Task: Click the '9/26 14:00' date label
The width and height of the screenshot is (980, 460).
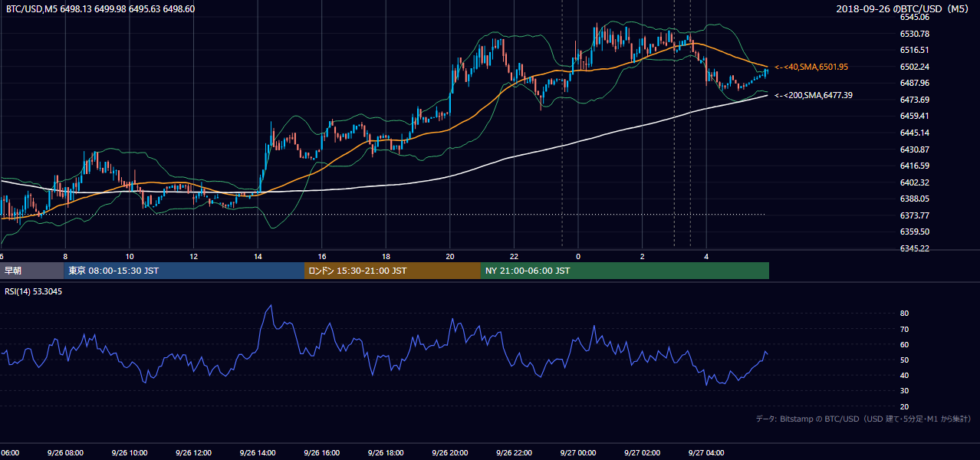Action: pos(256,453)
